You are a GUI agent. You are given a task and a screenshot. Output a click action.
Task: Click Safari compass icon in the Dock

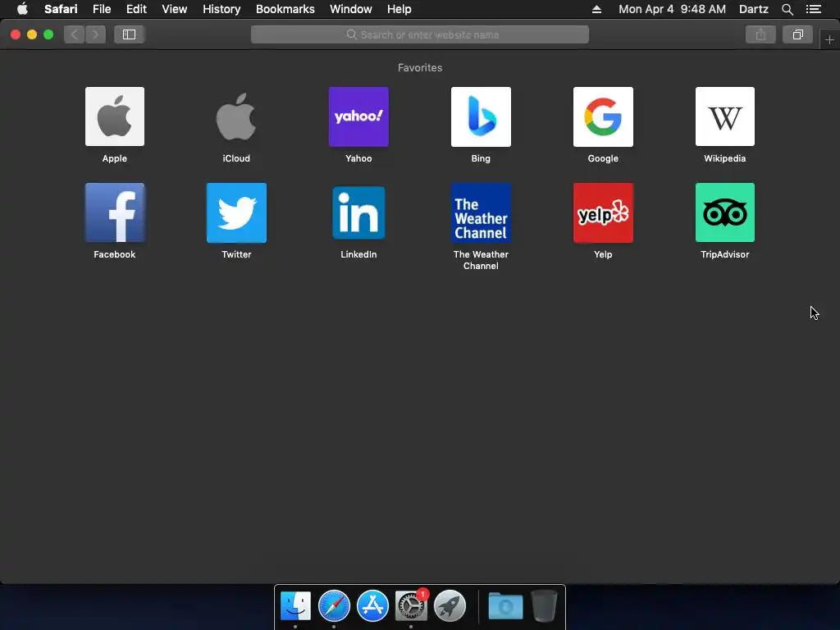pos(334,606)
